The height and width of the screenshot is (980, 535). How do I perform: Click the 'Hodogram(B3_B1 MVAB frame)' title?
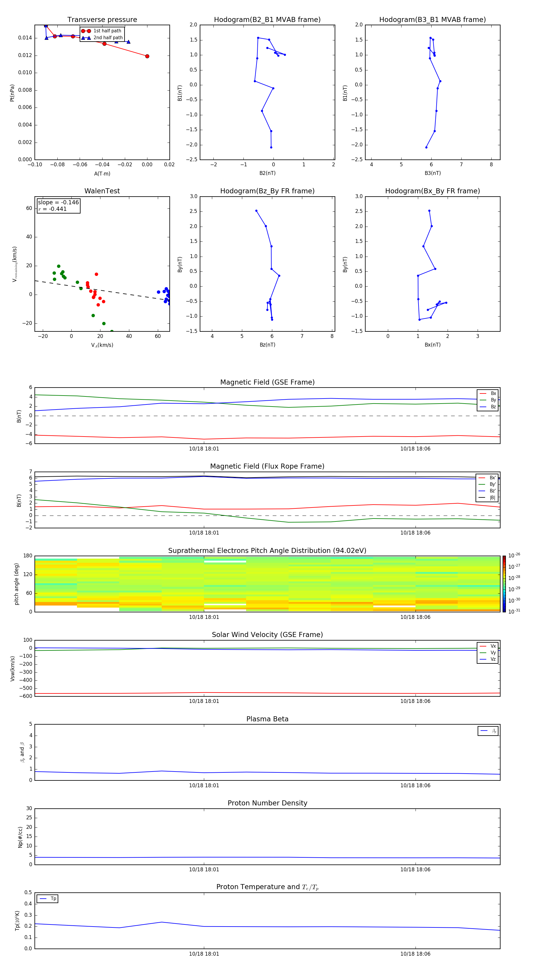[432, 20]
